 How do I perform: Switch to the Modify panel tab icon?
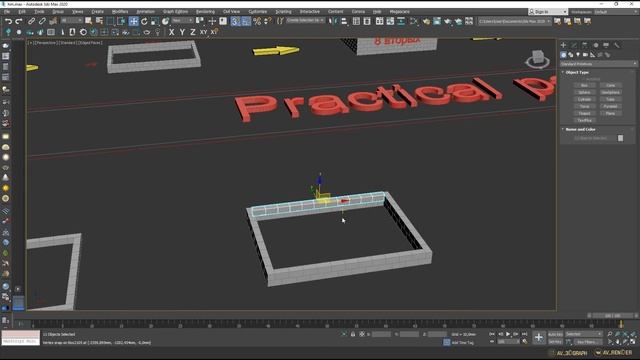[574, 45]
